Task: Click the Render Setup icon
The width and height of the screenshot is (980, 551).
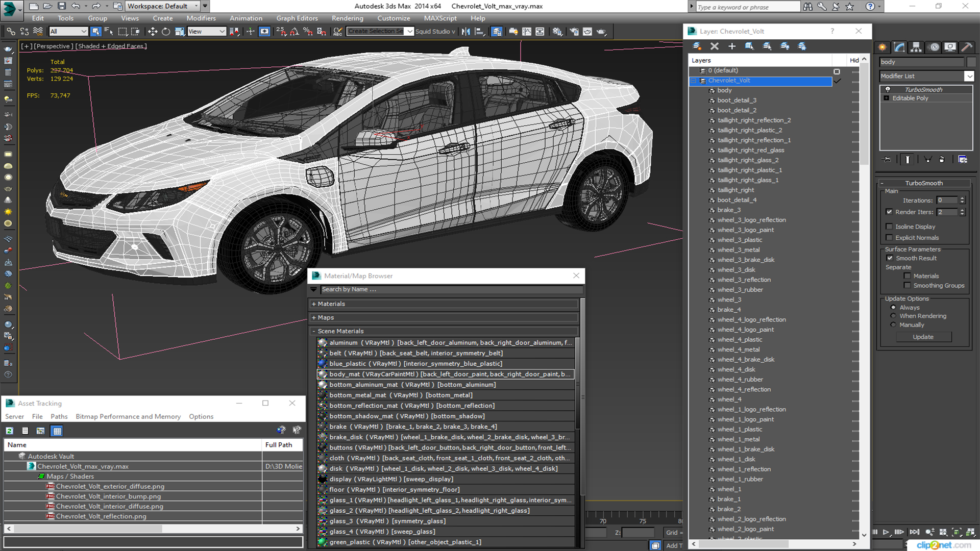Action: click(x=574, y=32)
